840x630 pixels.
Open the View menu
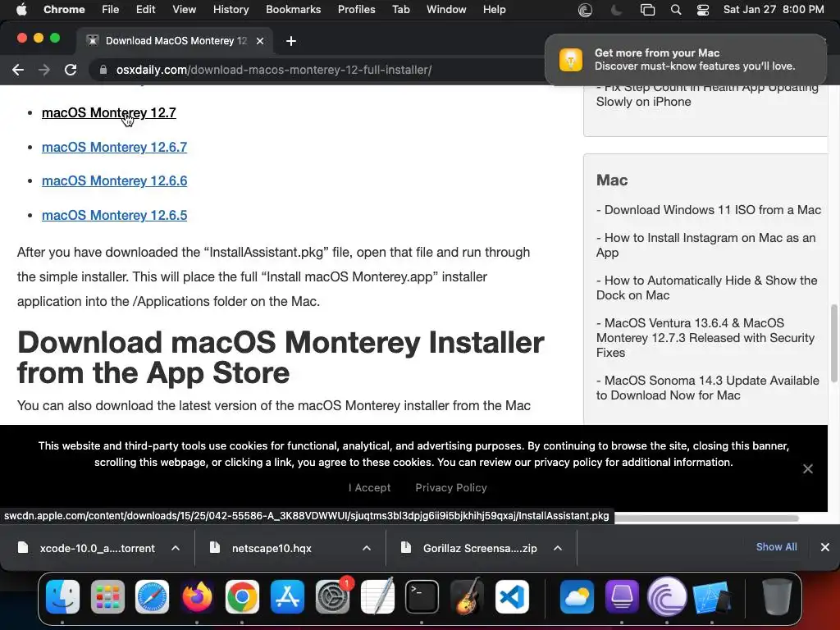(x=185, y=10)
